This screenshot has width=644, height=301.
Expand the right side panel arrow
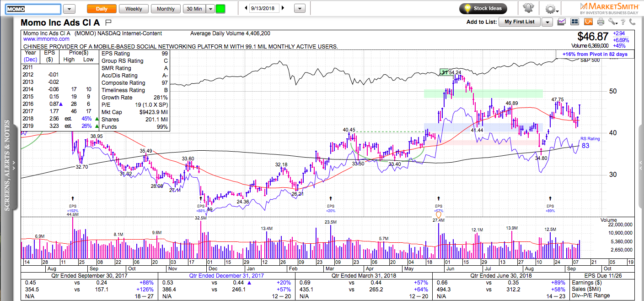coord(640,165)
